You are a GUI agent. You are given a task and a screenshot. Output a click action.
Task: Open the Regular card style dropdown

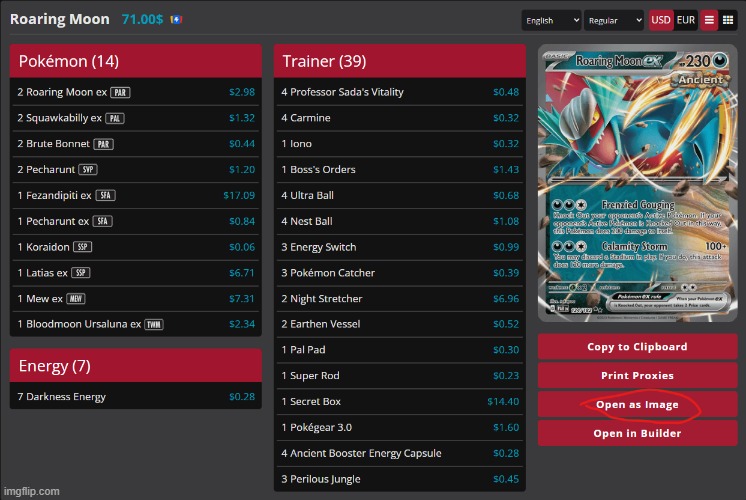coord(614,20)
